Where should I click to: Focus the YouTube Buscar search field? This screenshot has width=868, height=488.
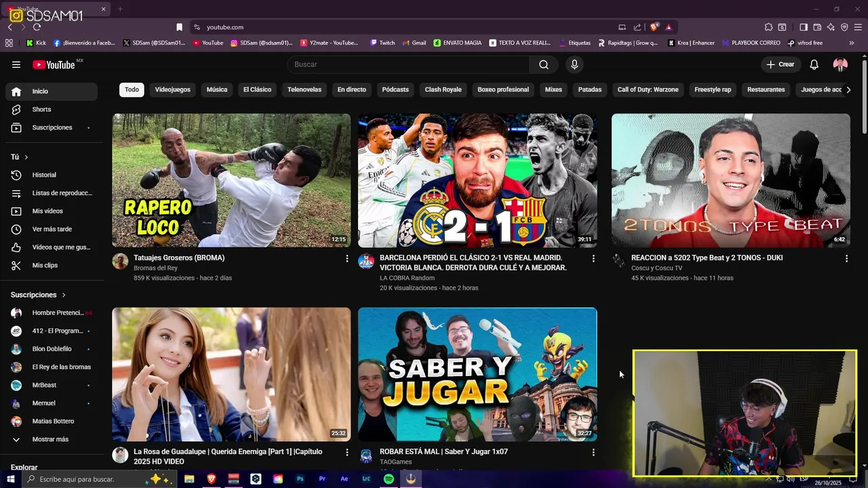pyautogui.click(x=408, y=64)
